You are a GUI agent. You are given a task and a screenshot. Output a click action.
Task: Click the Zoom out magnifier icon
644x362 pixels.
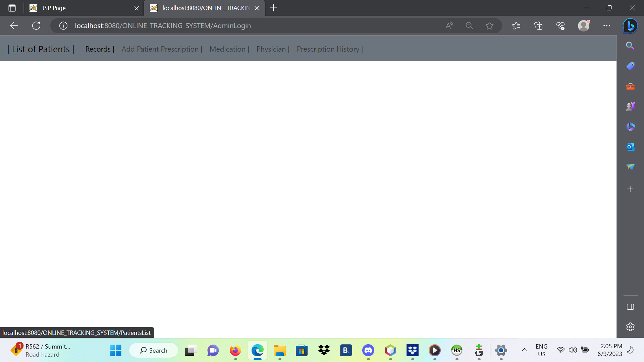click(x=469, y=26)
